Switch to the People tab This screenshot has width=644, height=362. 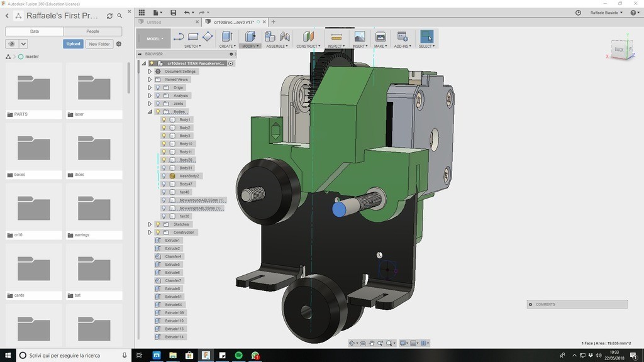click(x=93, y=31)
